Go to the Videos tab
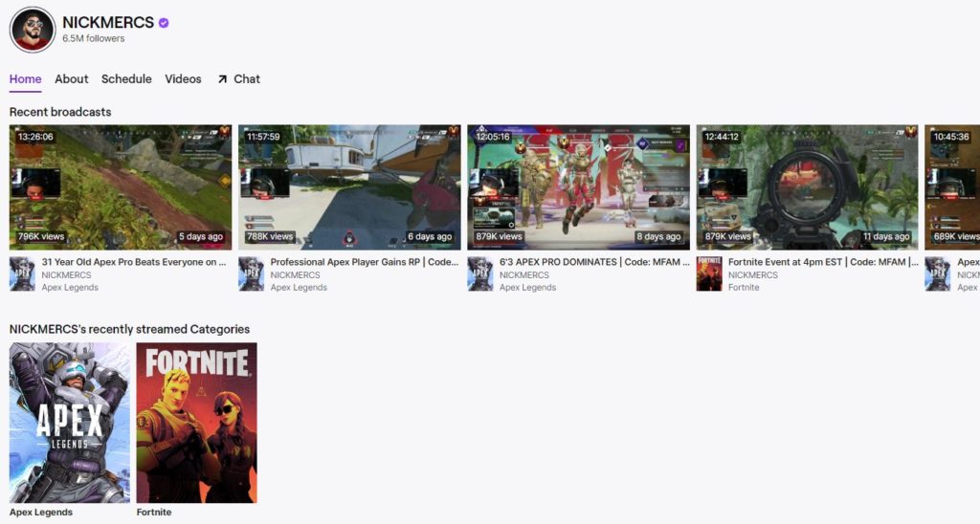 (183, 79)
